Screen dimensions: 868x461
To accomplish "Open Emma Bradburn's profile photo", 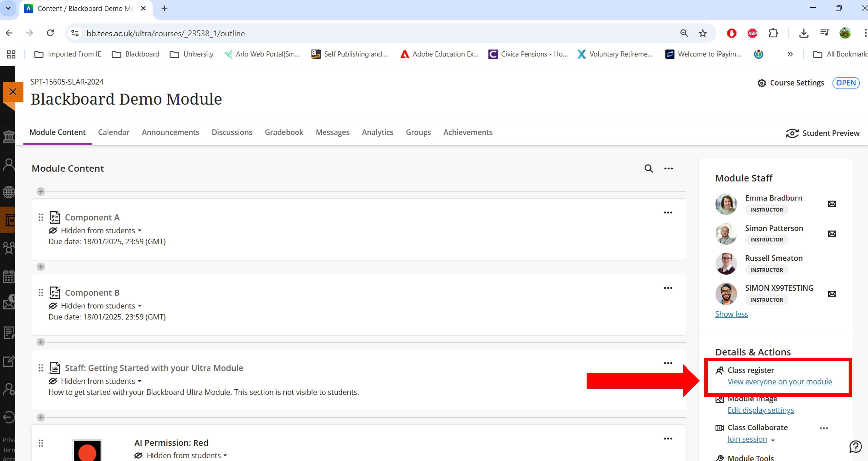I will coord(726,204).
